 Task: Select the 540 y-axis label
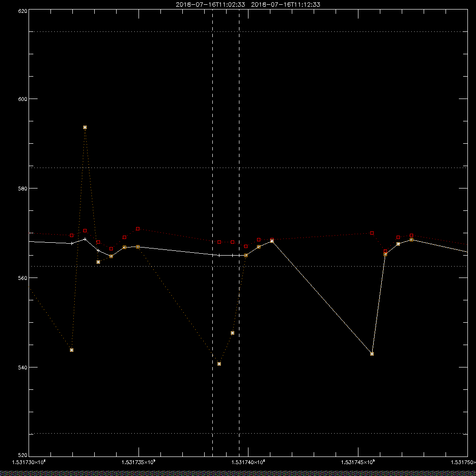(x=23, y=367)
